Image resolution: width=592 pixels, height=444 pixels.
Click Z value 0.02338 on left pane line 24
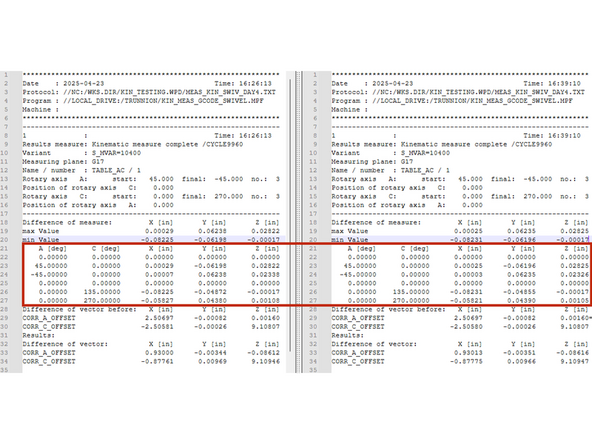pos(265,274)
